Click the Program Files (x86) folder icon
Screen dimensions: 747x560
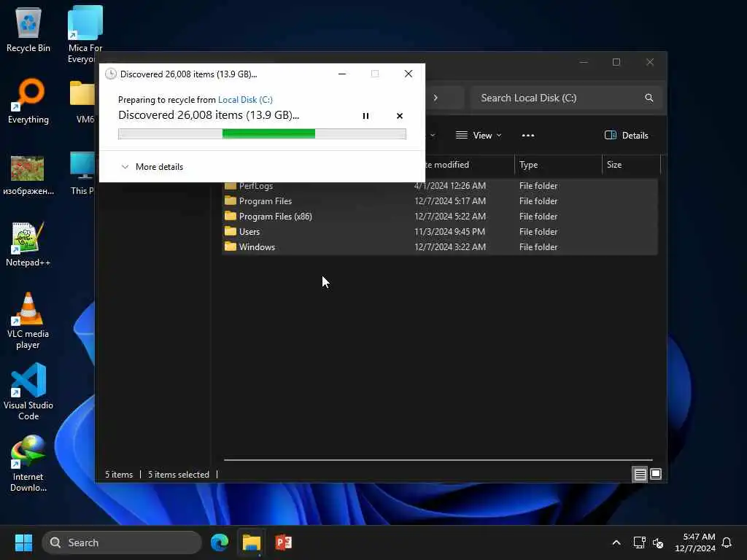(231, 216)
